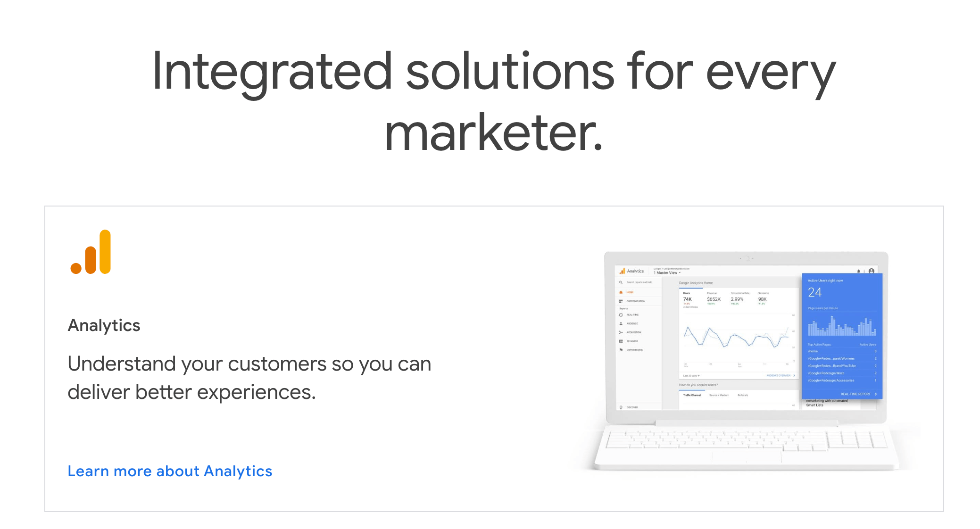Click the Real-Time clock icon in reports

[621, 315]
